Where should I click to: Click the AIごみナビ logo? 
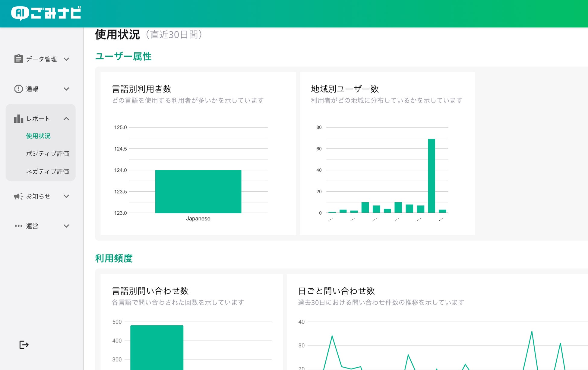point(46,13)
